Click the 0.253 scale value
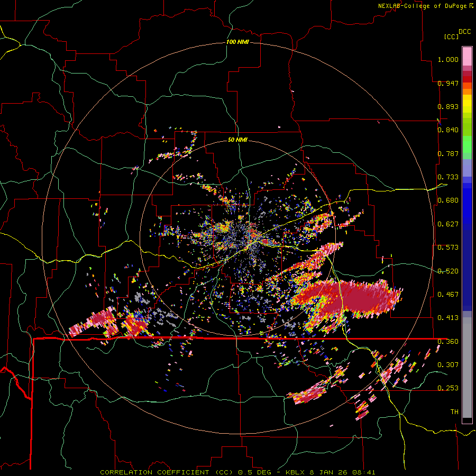The image size is (476, 476). click(x=448, y=388)
